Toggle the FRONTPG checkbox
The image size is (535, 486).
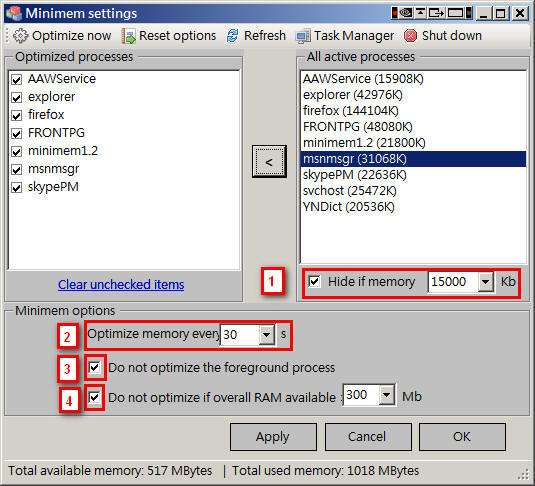(x=16, y=133)
